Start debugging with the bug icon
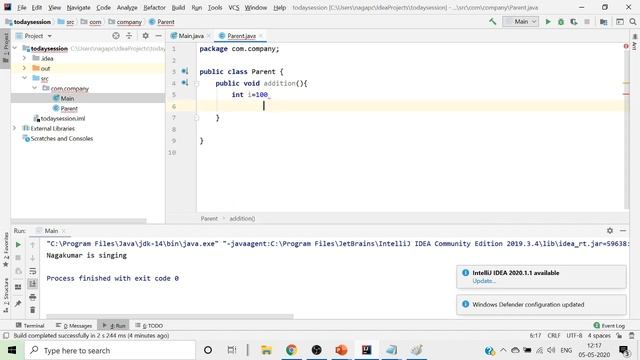This screenshot has height=360, width=640. click(x=561, y=22)
